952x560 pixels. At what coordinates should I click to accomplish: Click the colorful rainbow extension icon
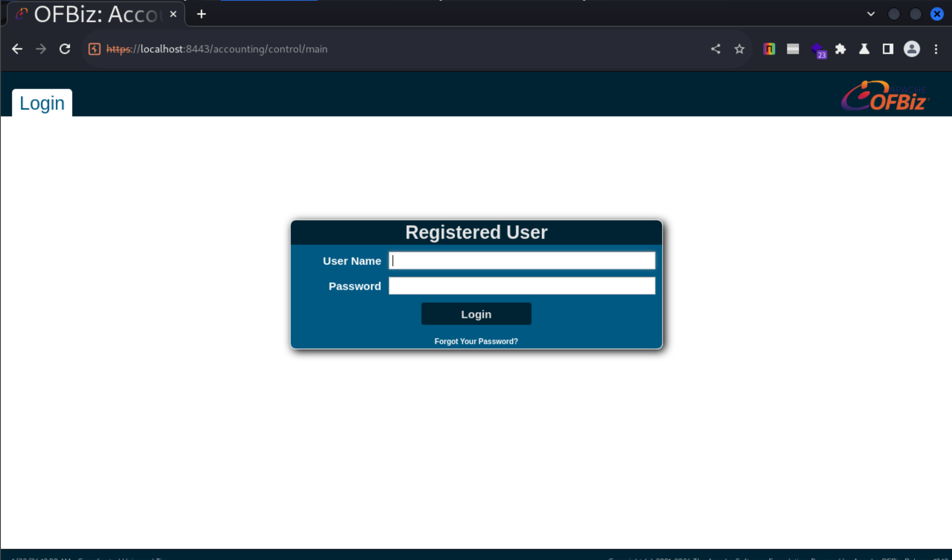(x=769, y=49)
